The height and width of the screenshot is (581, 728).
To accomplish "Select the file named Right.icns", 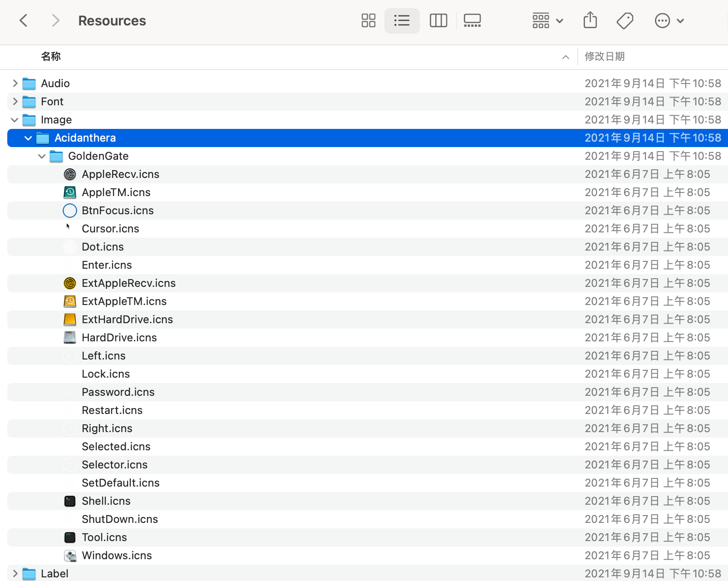I will (x=107, y=428).
